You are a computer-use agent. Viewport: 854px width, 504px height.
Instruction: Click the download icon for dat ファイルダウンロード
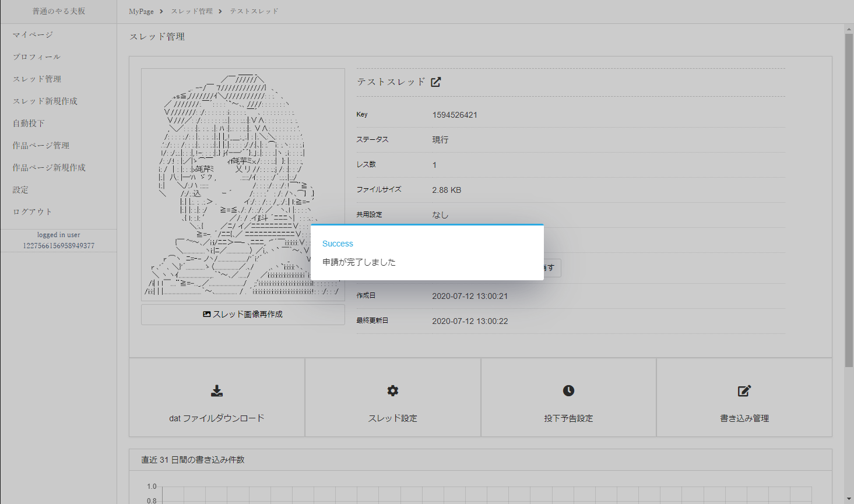click(217, 391)
